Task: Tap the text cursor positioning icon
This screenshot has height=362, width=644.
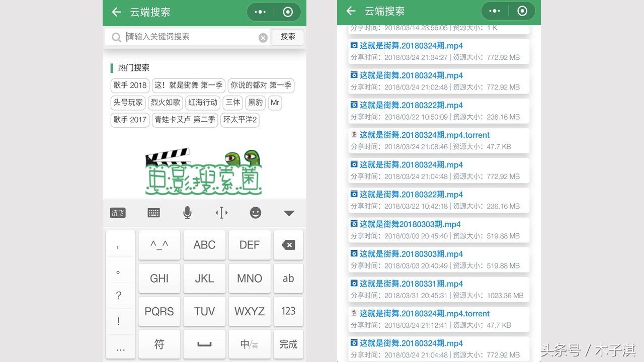Action: (221, 213)
